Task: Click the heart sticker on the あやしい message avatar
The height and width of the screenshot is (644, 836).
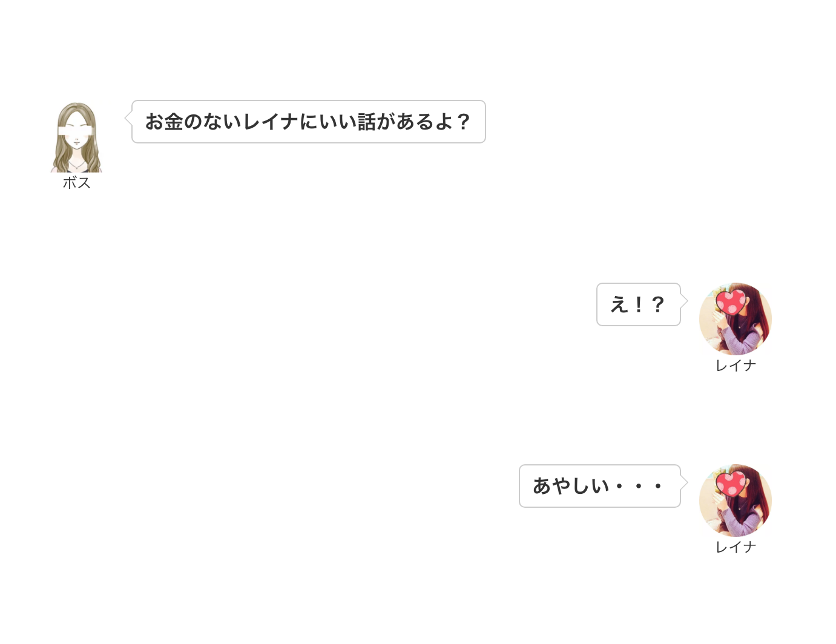Action: [x=730, y=484]
